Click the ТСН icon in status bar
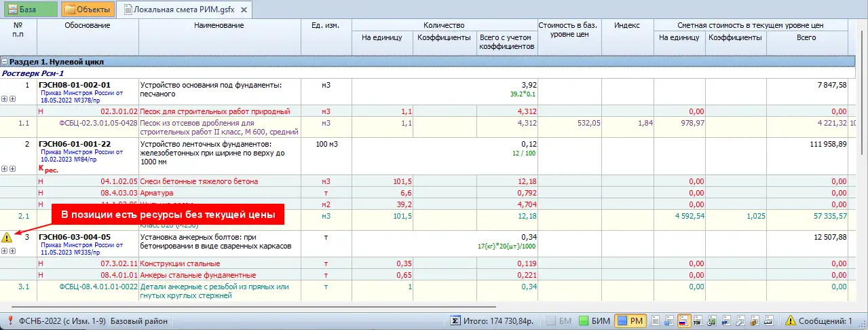The image size is (868, 330). tap(697, 321)
